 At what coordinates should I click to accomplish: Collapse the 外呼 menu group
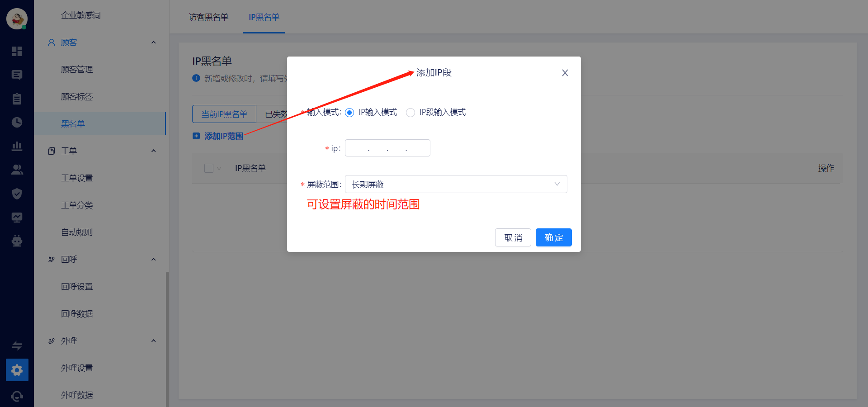153,341
